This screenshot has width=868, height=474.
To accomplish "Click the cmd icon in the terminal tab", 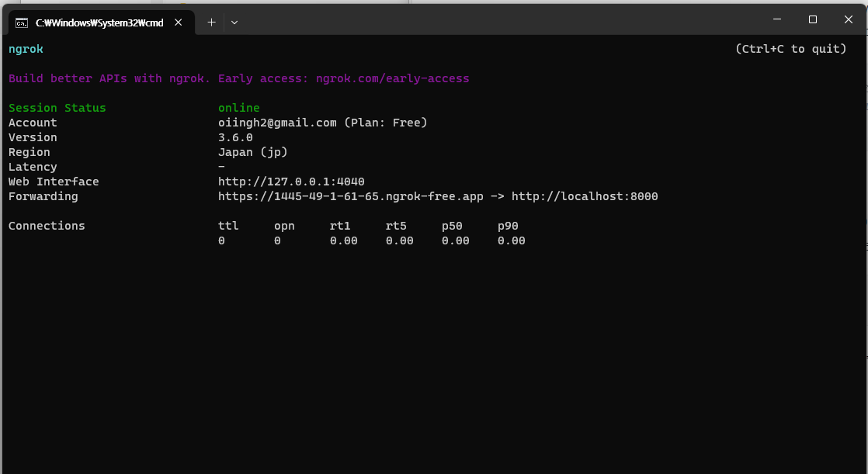I will pyautogui.click(x=22, y=22).
